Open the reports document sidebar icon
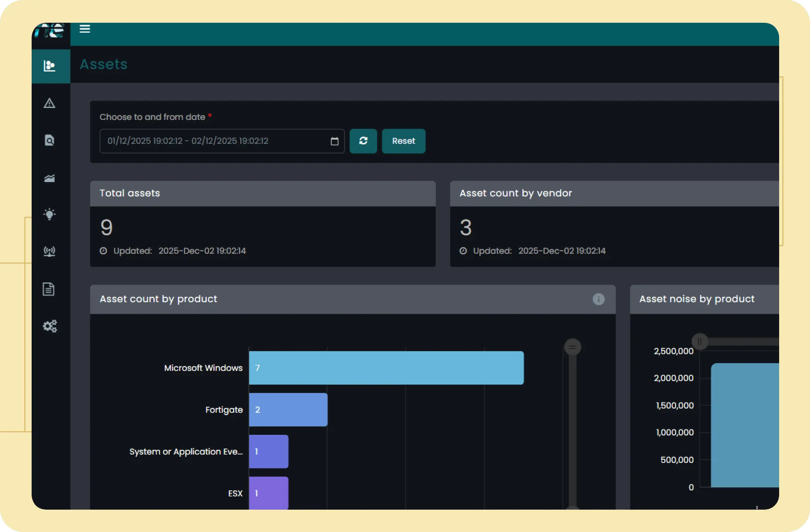Image resolution: width=810 pixels, height=532 pixels. pyautogui.click(x=49, y=289)
